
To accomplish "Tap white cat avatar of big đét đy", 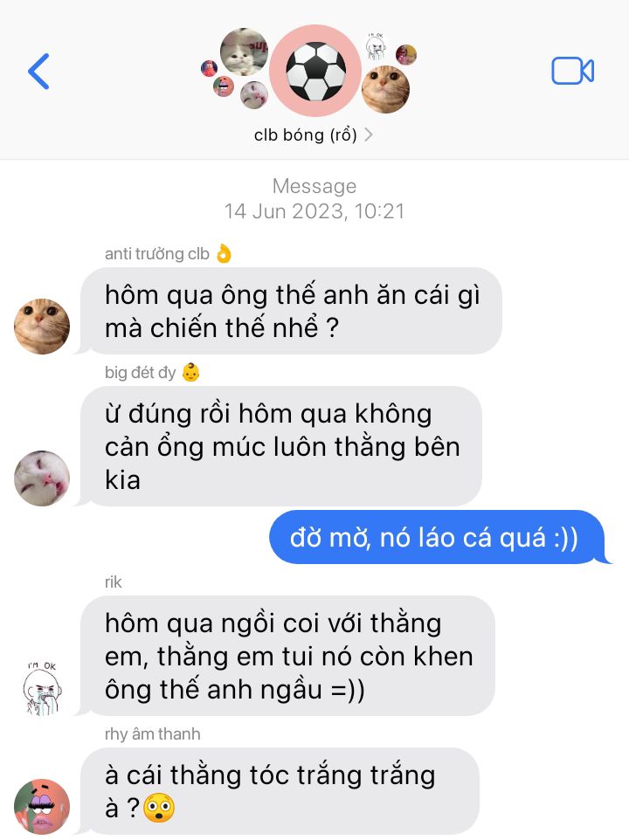I will 42,479.
